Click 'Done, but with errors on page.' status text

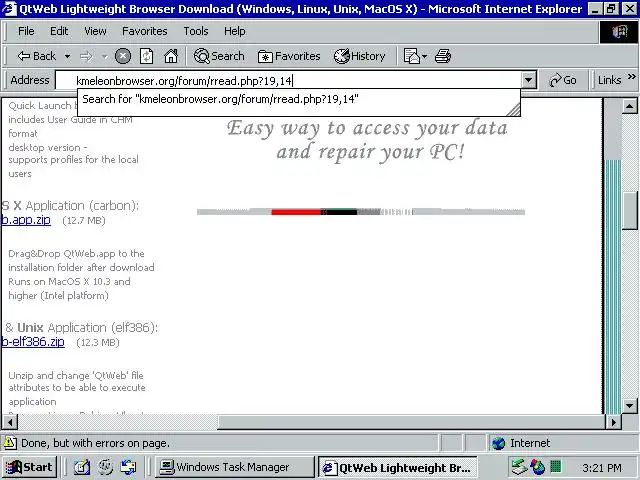click(x=95, y=443)
